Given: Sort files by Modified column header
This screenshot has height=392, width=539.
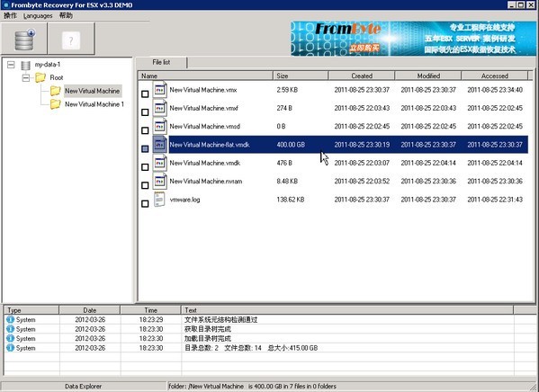Looking at the screenshot, I should coord(428,76).
